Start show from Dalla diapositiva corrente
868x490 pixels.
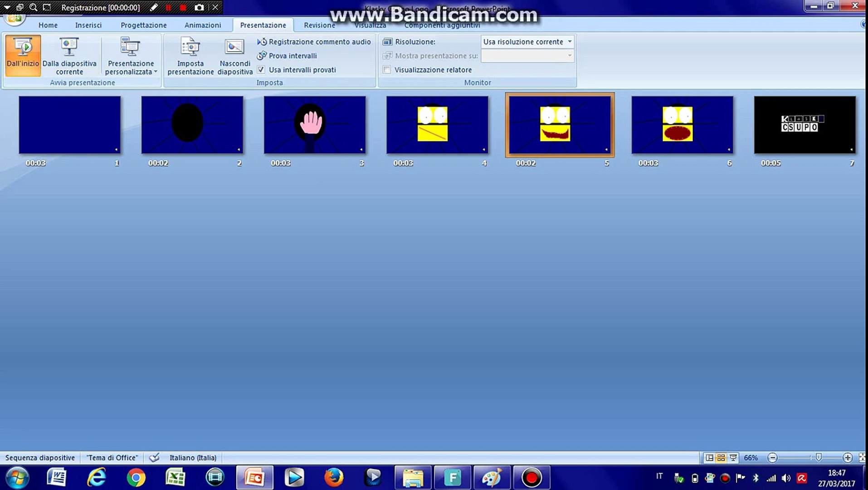pyautogui.click(x=69, y=55)
